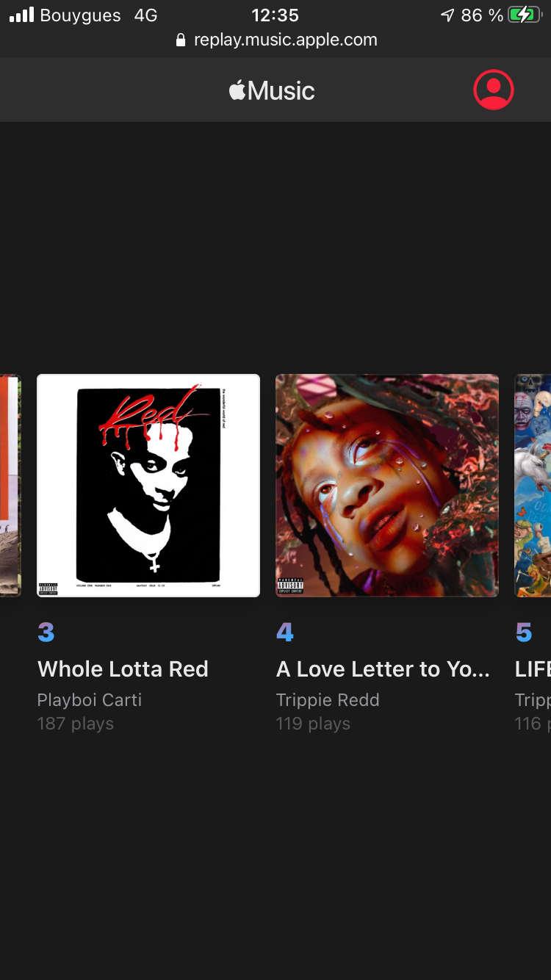This screenshot has width=551, height=980.
Task: Open the red account profile icon
Action: (494, 90)
